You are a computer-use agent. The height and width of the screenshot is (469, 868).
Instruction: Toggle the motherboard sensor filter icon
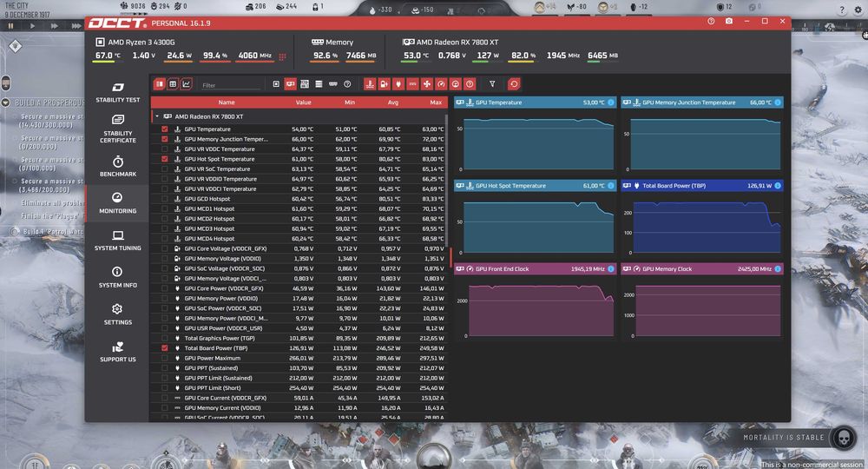[x=305, y=84]
